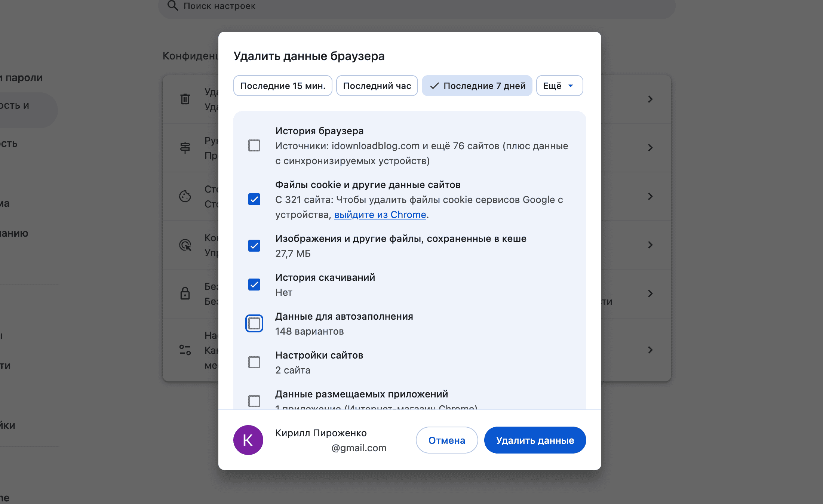Open the Ещё time range dropdown
The image size is (823, 504).
(x=559, y=86)
